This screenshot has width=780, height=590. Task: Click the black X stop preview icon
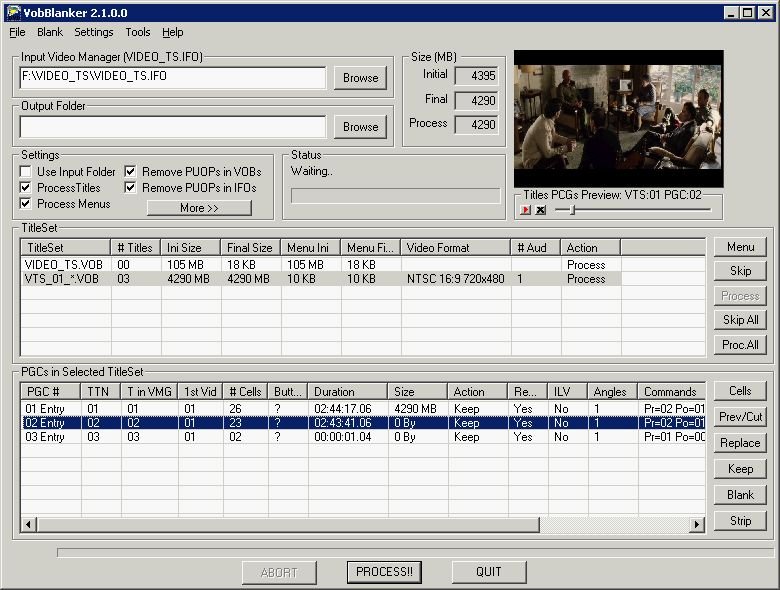coord(541,210)
